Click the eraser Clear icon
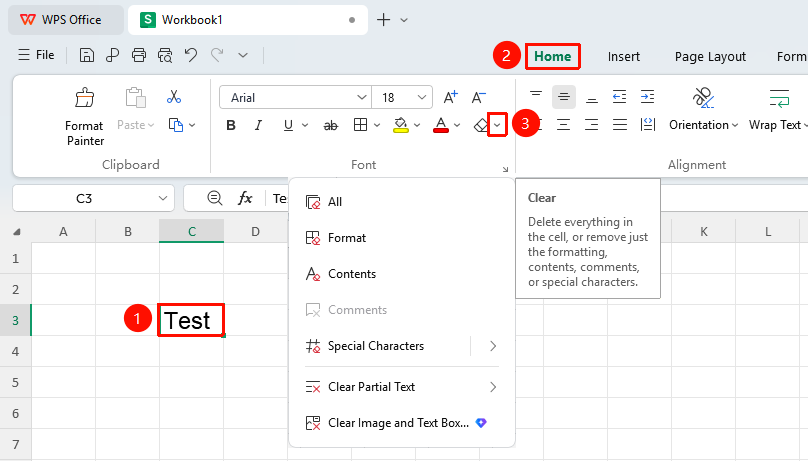 pos(481,125)
